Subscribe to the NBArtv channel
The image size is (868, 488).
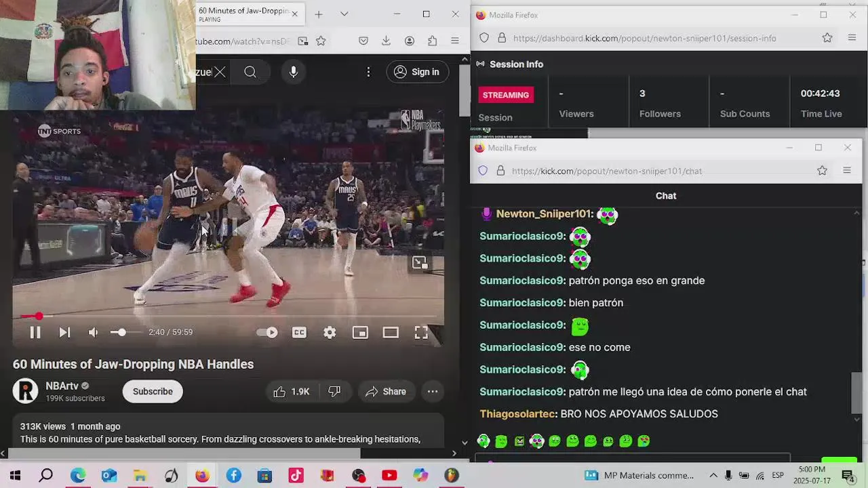153,392
